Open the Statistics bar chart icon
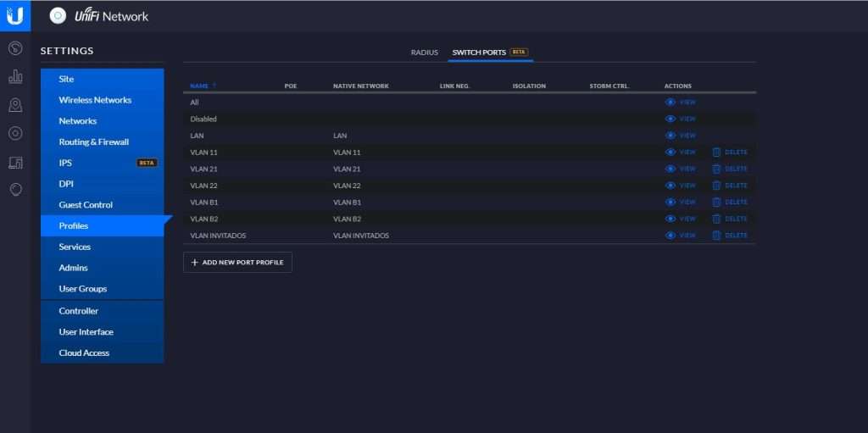 (15, 77)
